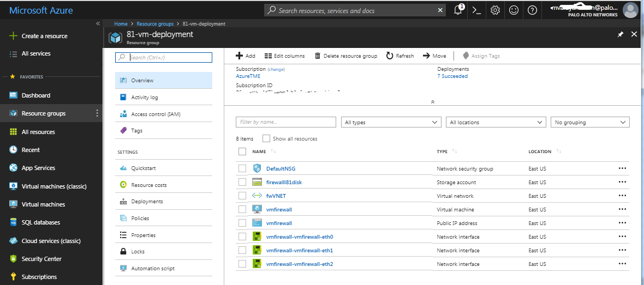Click the Filter by name field

(x=285, y=123)
